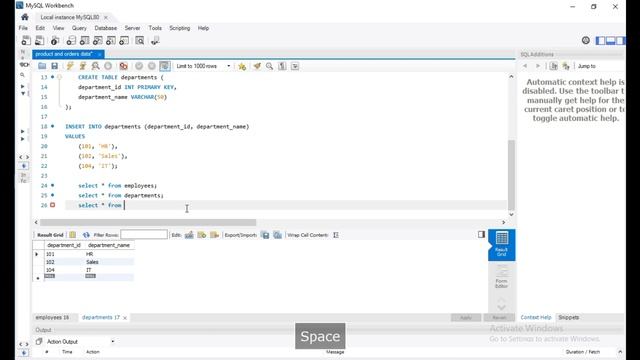Open find magnifier in editor toolbar

tap(269, 66)
